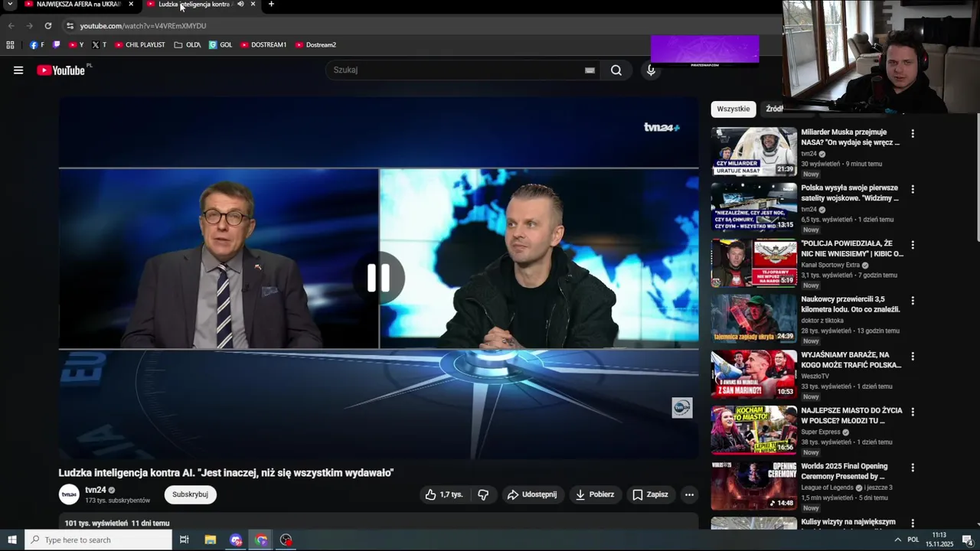Close the NAJWIĘKSZA AFERA tab
The height and width of the screenshot is (551, 980).
(131, 5)
